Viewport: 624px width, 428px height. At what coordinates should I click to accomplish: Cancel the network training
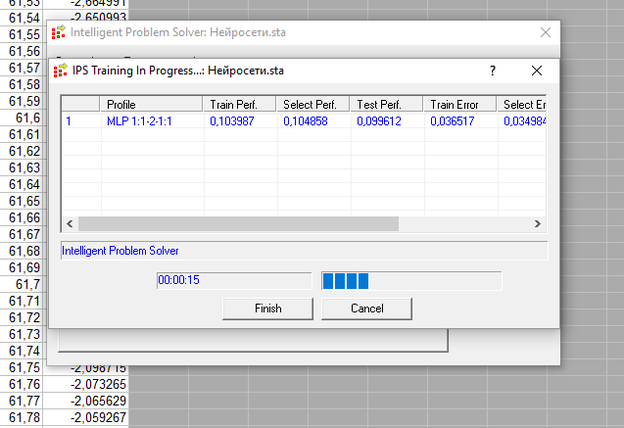click(367, 308)
